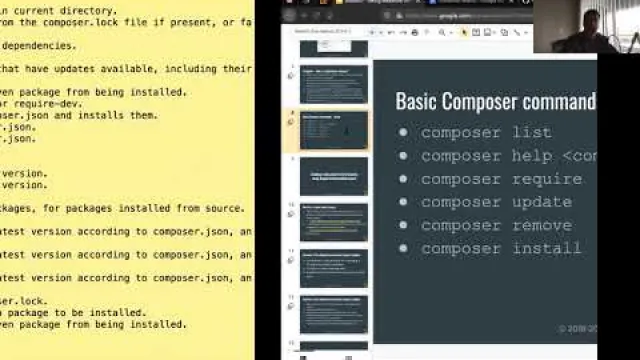
Task: Click the New slide plus button
Action: pyautogui.click(x=372, y=32)
